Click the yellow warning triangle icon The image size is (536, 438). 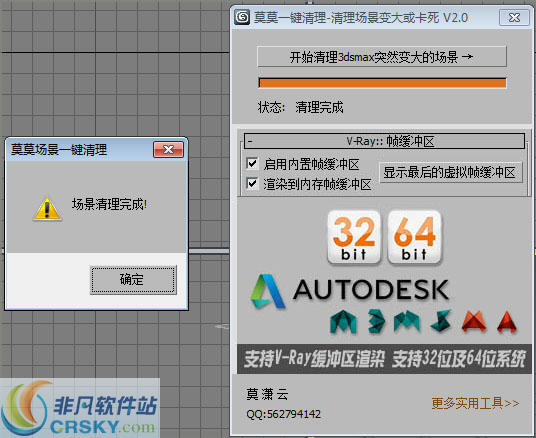[x=47, y=209]
